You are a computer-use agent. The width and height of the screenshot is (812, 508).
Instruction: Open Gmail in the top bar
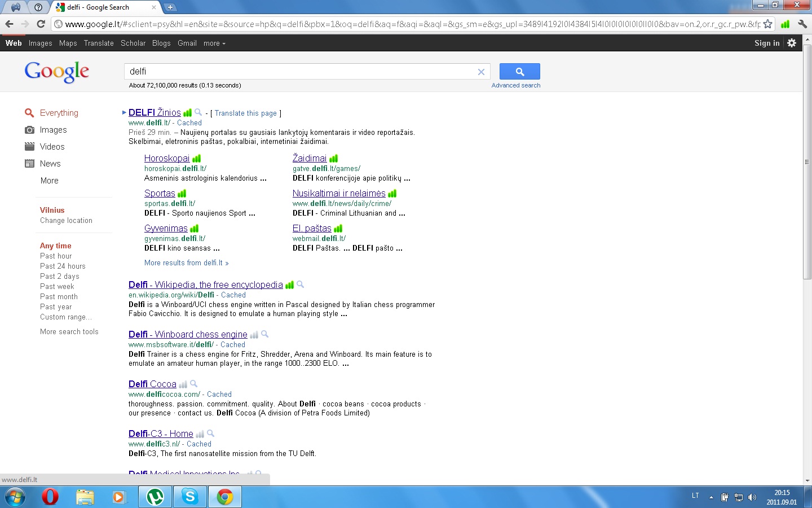pos(187,43)
